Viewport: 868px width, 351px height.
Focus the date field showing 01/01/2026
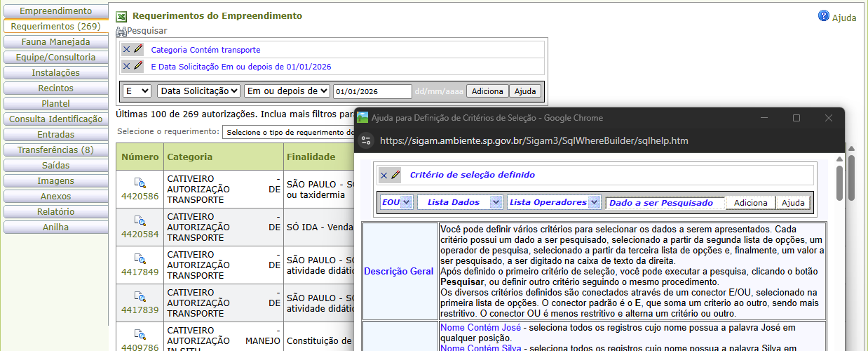pos(372,91)
